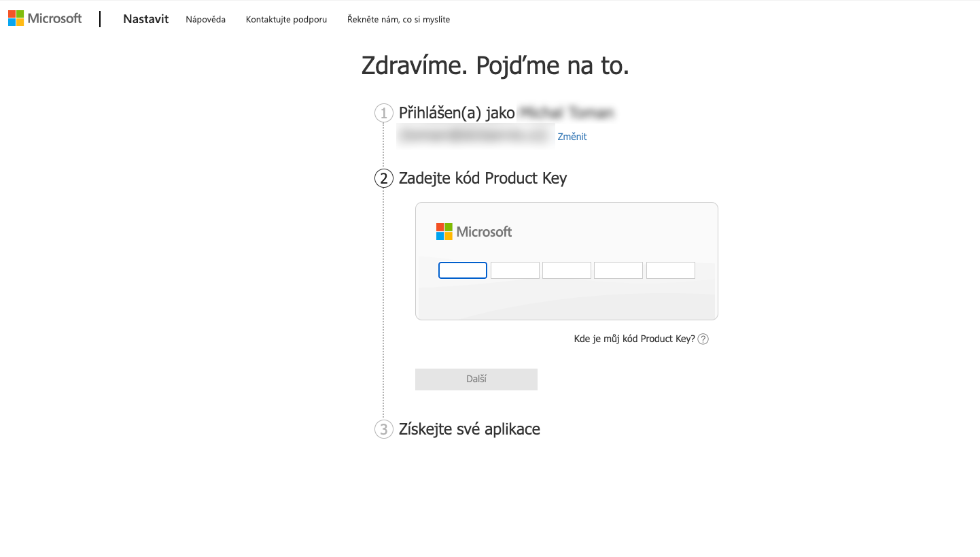Open the Nastavit header item
Image resolution: width=980 pixels, height=557 pixels.
click(145, 19)
